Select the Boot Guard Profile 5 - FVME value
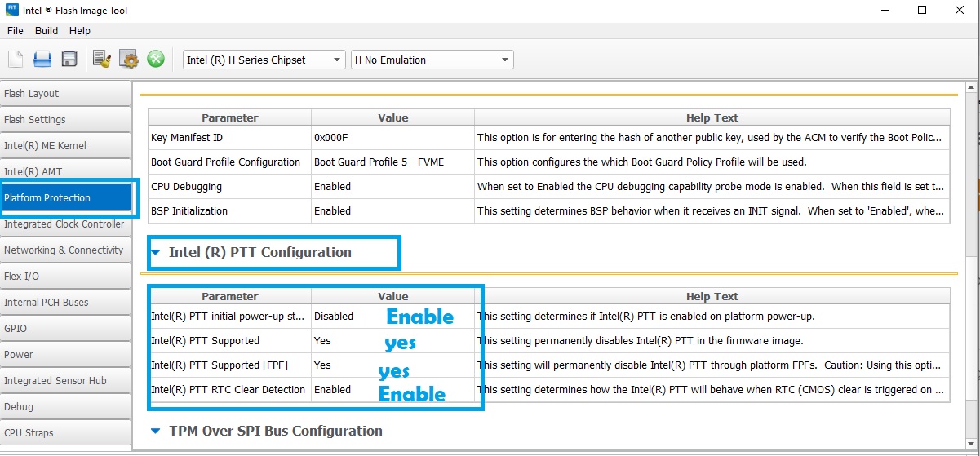980x456 pixels. pyautogui.click(x=392, y=162)
